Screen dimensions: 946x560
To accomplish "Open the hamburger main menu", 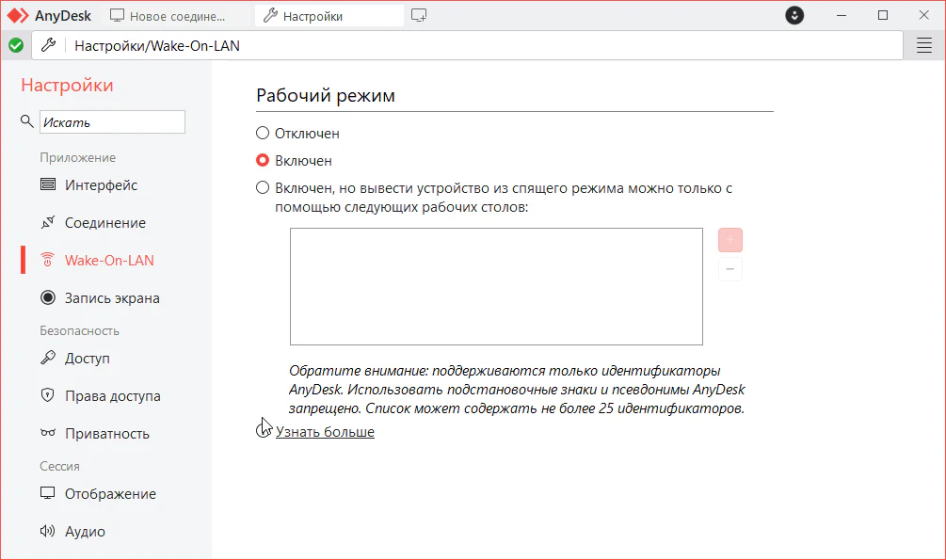I will pos(923,45).
